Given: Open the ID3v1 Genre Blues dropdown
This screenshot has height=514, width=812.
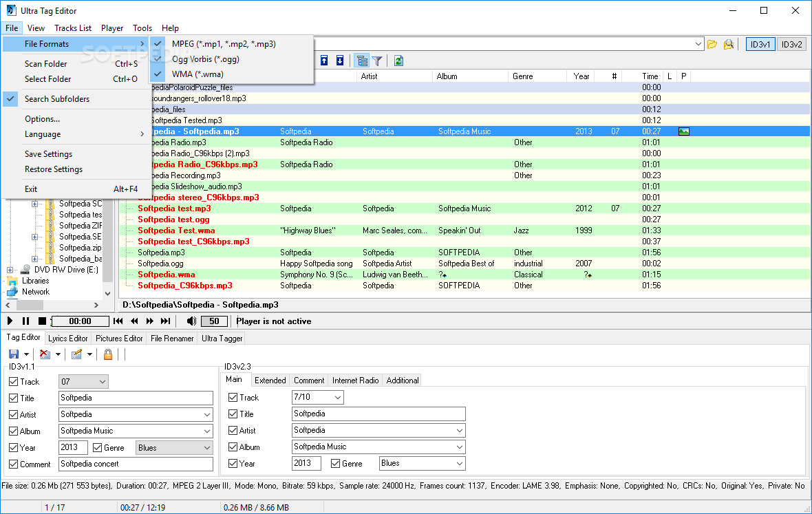Looking at the screenshot, I should [x=207, y=448].
